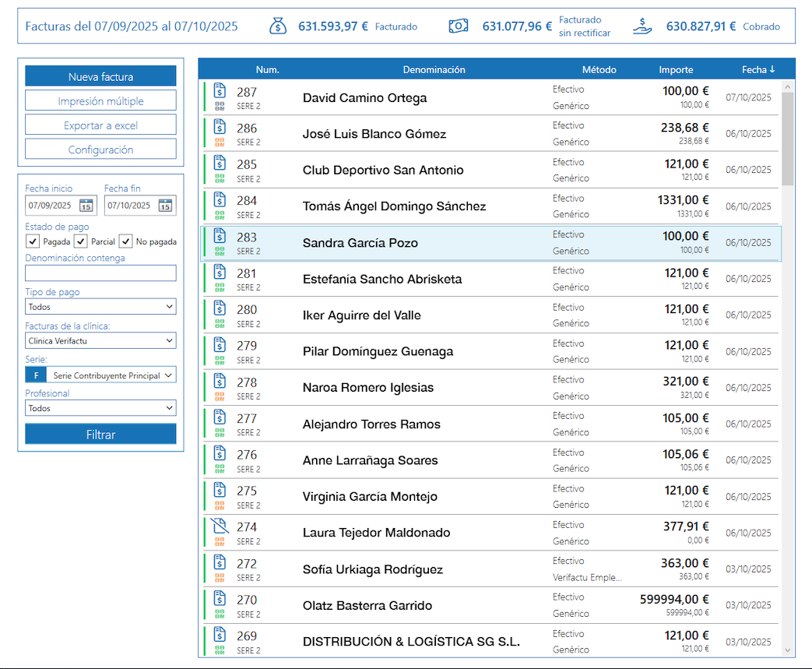Open the Clínica Verifactu dropdown
The width and height of the screenshot is (812, 669).
click(x=100, y=340)
